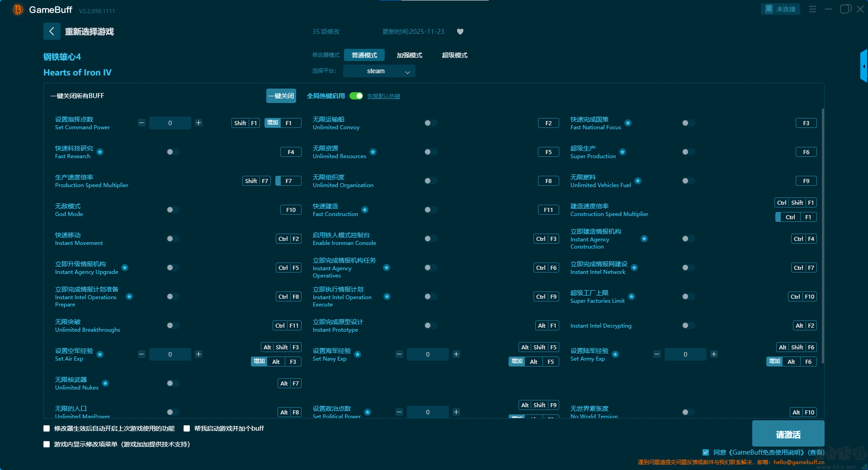Uncheck the GameBuff disclaimer agreement checkbox

(x=706, y=452)
